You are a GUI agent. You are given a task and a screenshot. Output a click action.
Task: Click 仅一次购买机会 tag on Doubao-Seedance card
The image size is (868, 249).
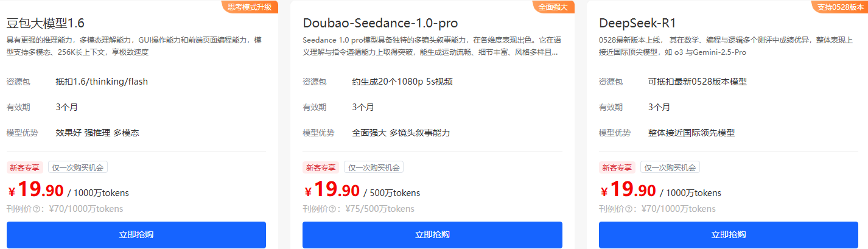(x=374, y=167)
